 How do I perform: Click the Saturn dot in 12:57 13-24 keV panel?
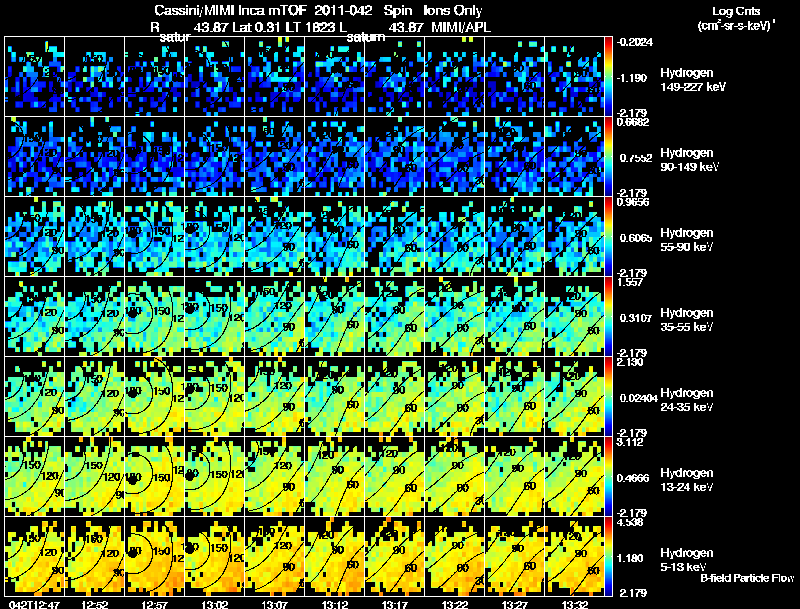[x=133, y=479]
